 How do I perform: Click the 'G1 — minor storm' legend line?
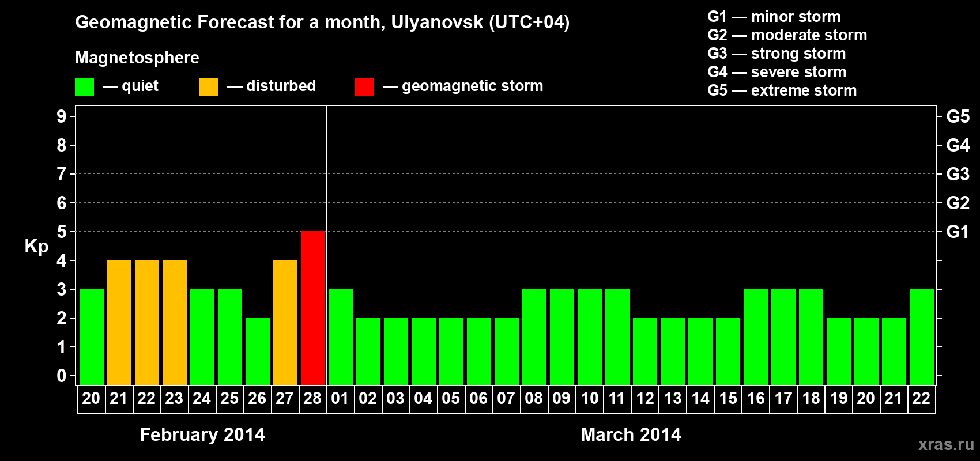point(774,17)
